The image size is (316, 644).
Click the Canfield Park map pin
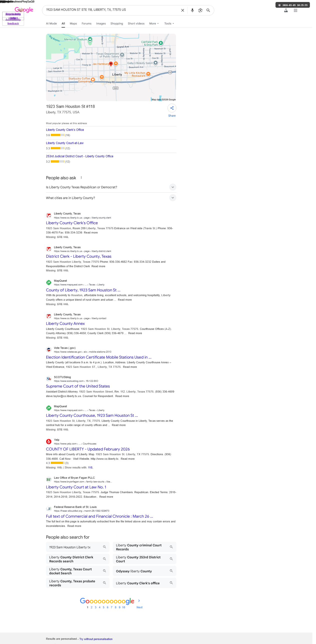pyautogui.click(x=161, y=43)
